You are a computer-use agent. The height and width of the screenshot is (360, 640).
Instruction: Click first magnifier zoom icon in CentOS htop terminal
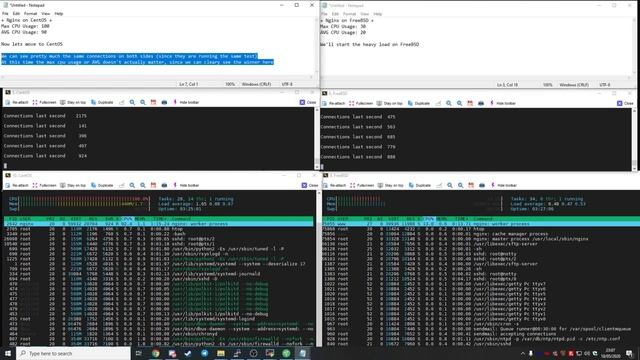point(132,185)
